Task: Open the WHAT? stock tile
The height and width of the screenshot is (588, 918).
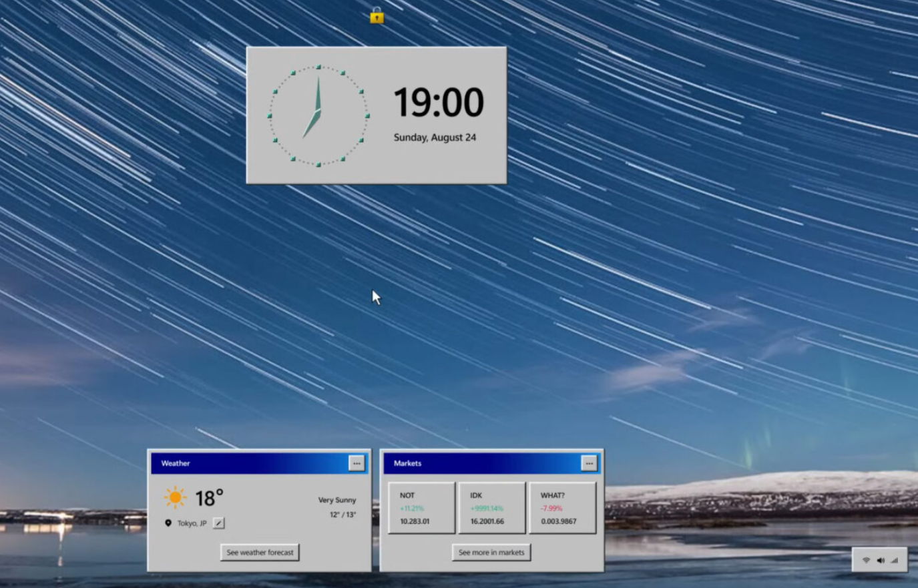Action: coord(562,508)
